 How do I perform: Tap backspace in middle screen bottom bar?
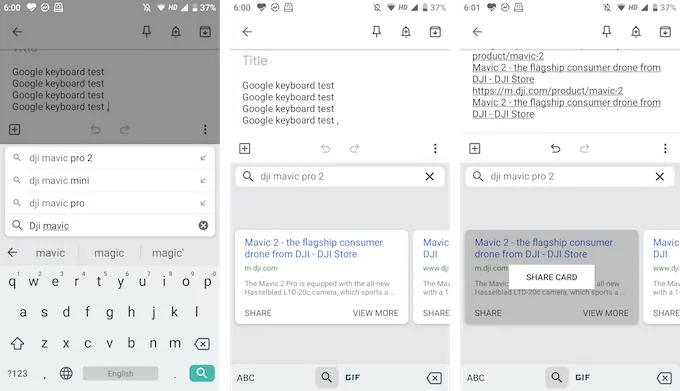tap(434, 378)
